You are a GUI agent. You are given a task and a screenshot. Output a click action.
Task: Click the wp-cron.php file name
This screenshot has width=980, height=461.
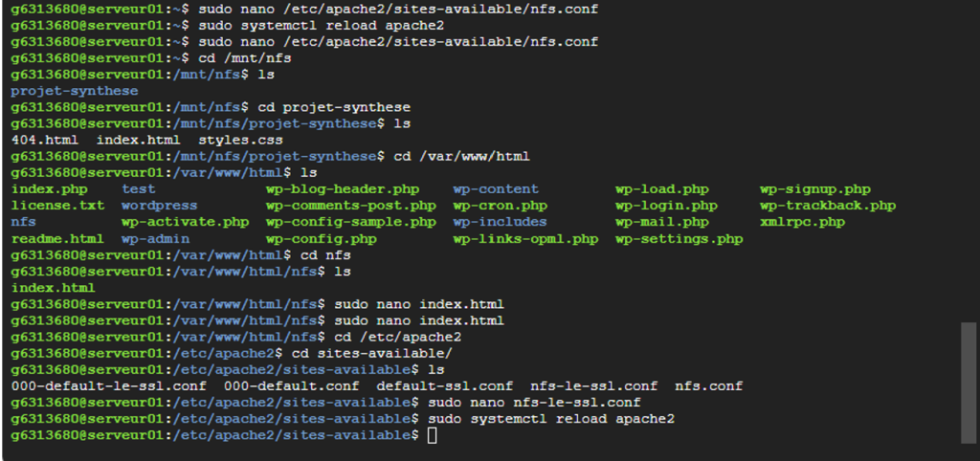pos(500,206)
